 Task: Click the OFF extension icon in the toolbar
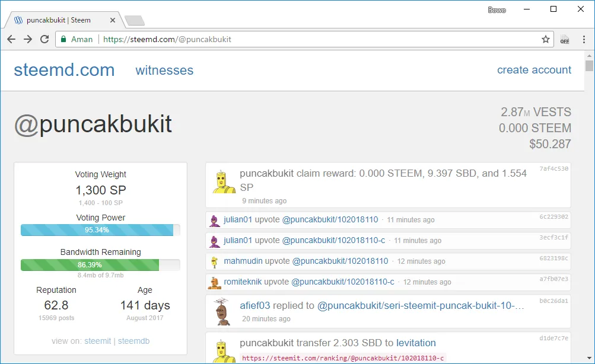564,39
